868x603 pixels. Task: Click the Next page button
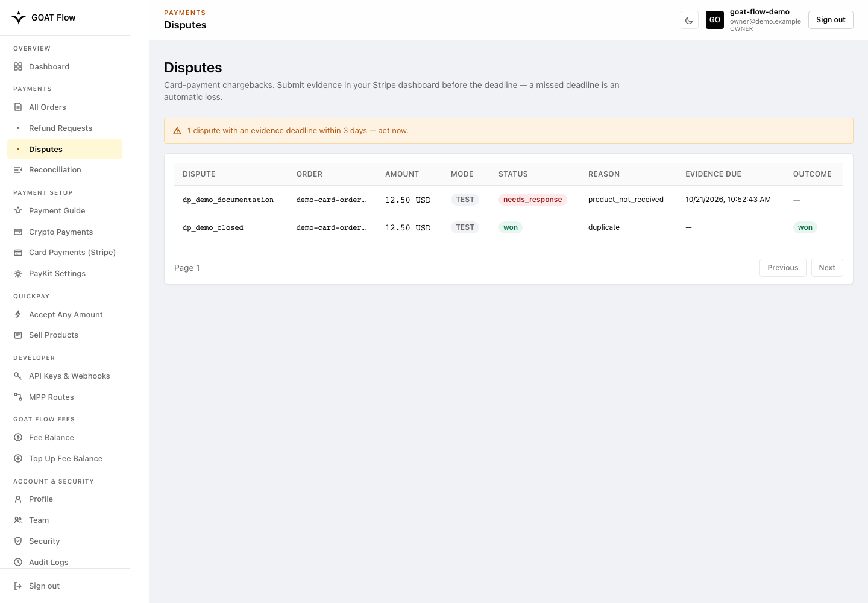point(827,268)
